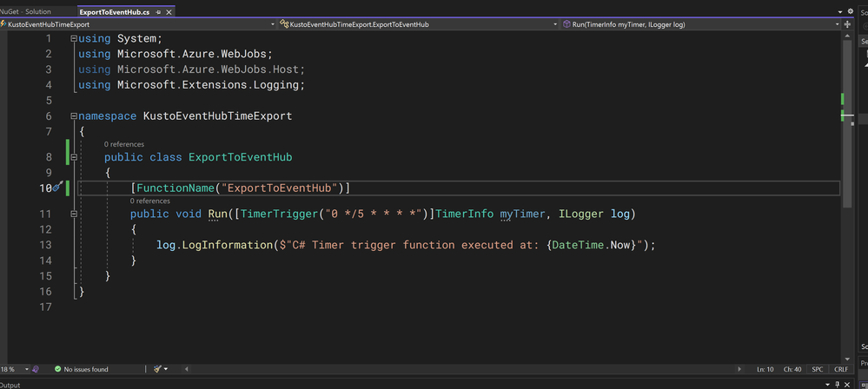Viewport: 868px width, 389px height.
Task: Click the LogInformation call on line 13
Action: coord(228,245)
